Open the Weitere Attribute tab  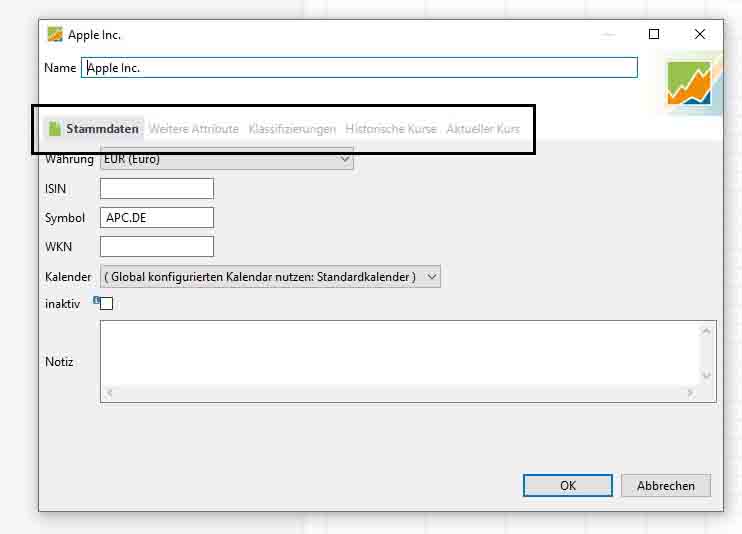click(194, 129)
